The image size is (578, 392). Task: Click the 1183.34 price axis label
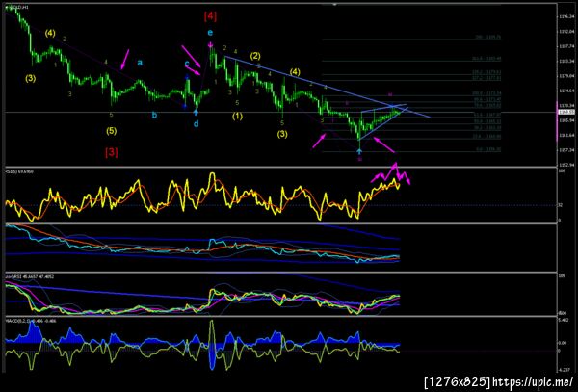point(565,61)
